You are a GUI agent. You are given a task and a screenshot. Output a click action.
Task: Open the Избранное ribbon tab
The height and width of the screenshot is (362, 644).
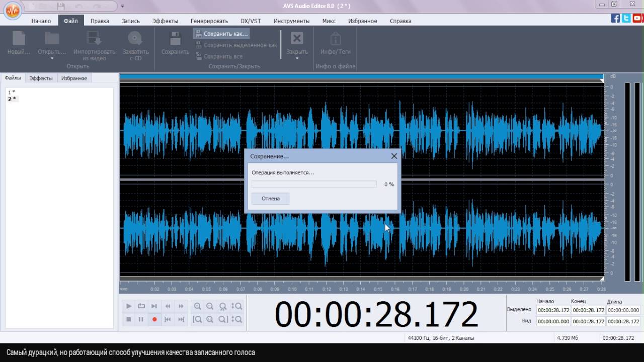click(363, 21)
